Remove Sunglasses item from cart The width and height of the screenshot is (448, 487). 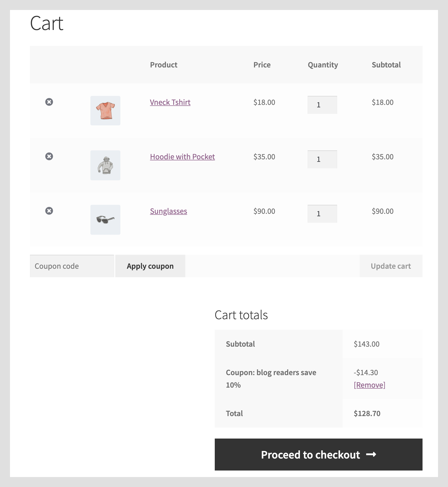tap(49, 211)
